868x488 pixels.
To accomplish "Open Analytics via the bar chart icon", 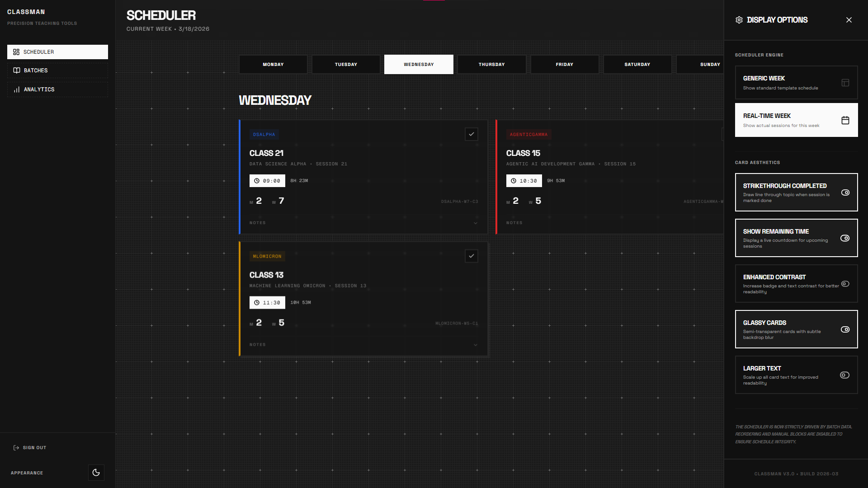I will [17, 89].
